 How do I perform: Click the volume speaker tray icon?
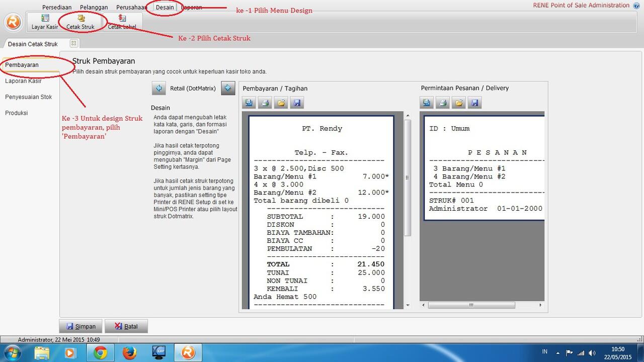click(592, 353)
